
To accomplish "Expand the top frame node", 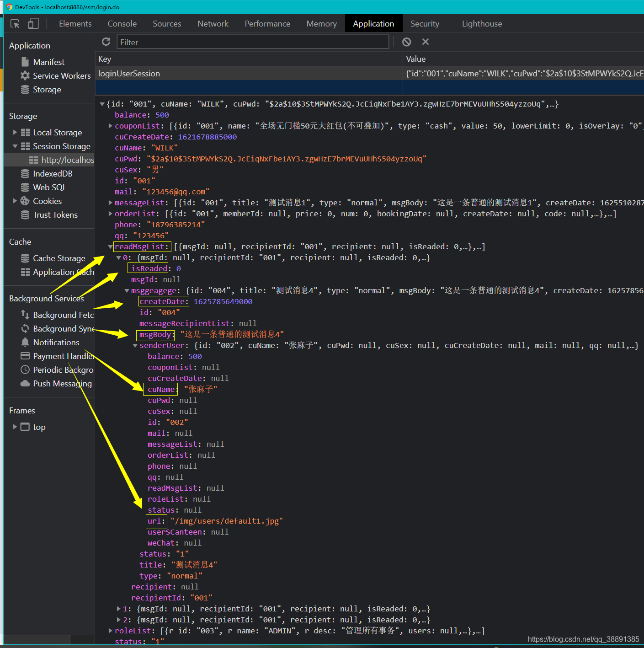I will (x=15, y=427).
